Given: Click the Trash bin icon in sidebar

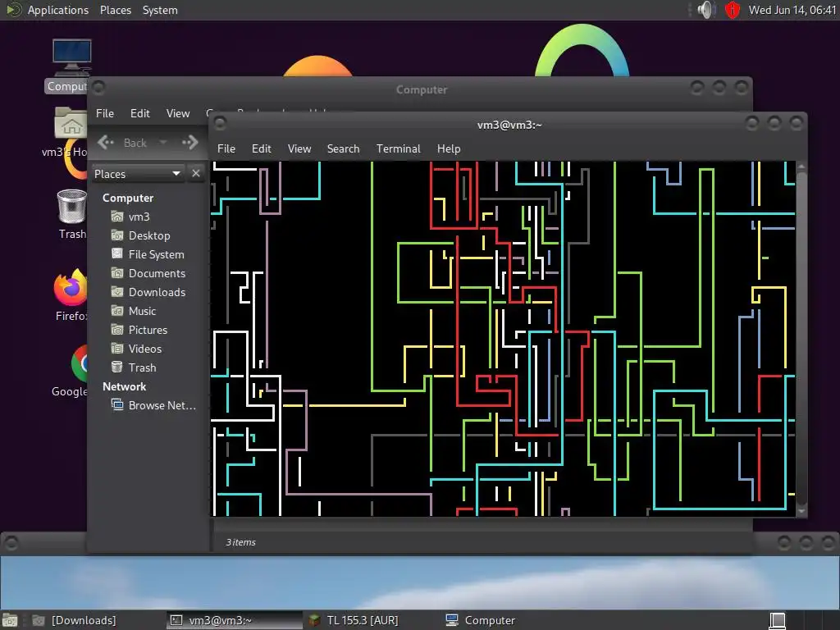Looking at the screenshot, I should coord(117,367).
